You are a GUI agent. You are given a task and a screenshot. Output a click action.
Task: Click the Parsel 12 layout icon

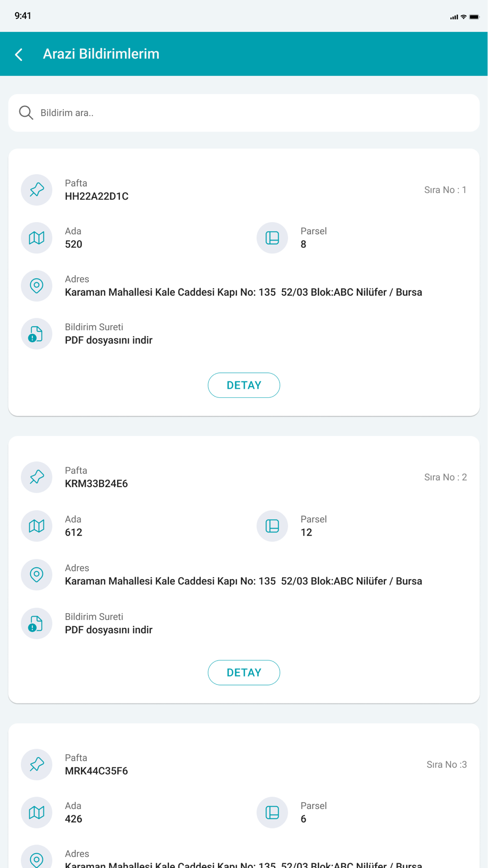click(272, 526)
